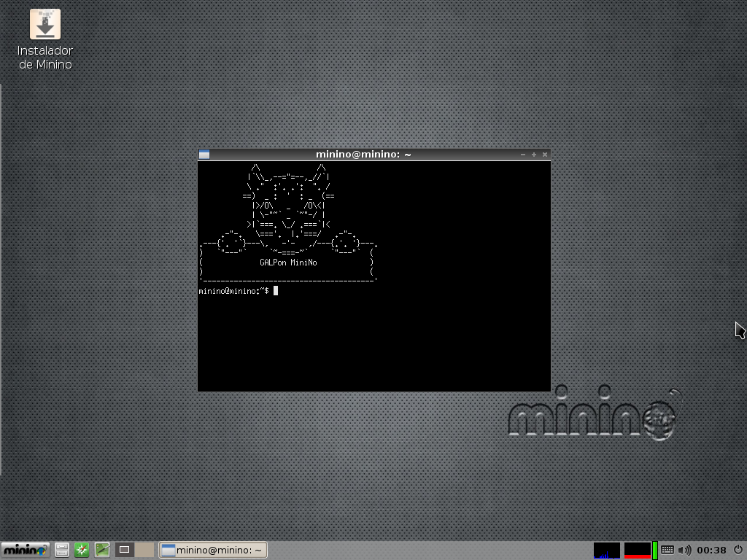Close the minino@minino terminal window
The width and height of the screenshot is (747, 560).
[x=544, y=155]
